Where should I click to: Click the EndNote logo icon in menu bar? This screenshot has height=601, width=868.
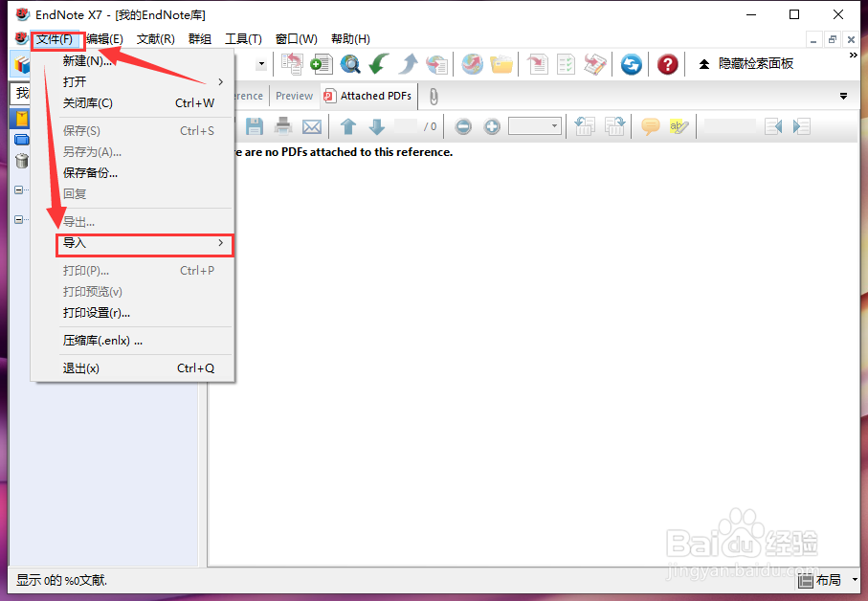coord(21,38)
